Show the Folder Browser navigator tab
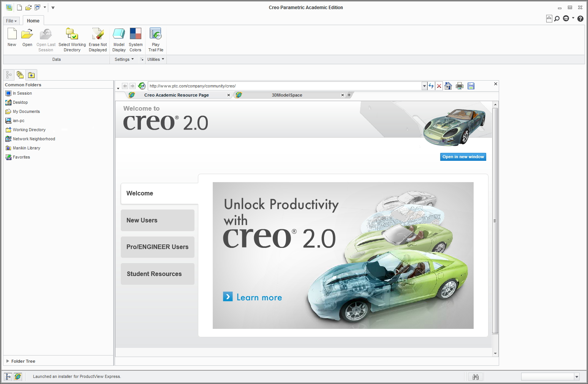 point(20,75)
